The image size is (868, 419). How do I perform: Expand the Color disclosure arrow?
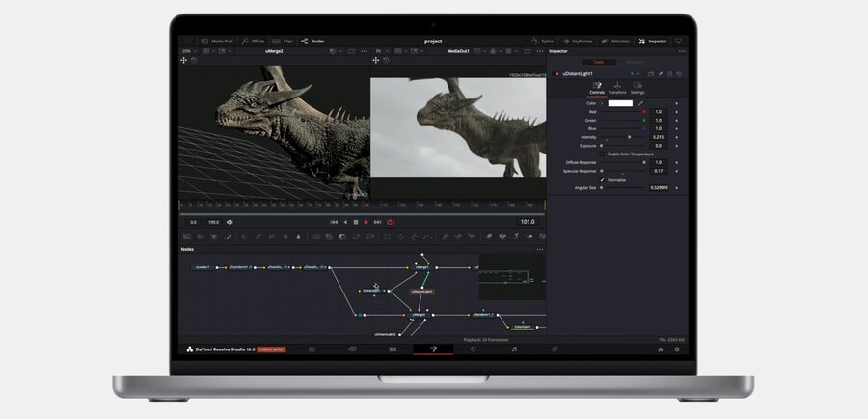602,103
